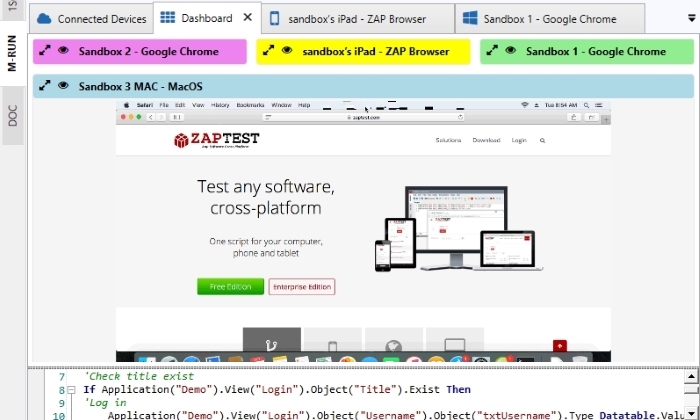
Task: Click the devices illustration image
Action: click(458, 229)
